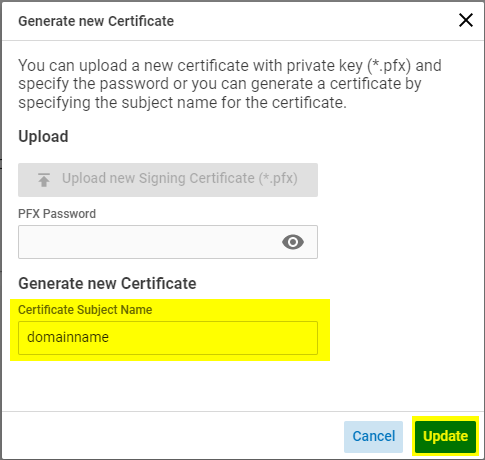The height and width of the screenshot is (460, 485).
Task: Focus the PFX Password input field
Action: tap(168, 242)
